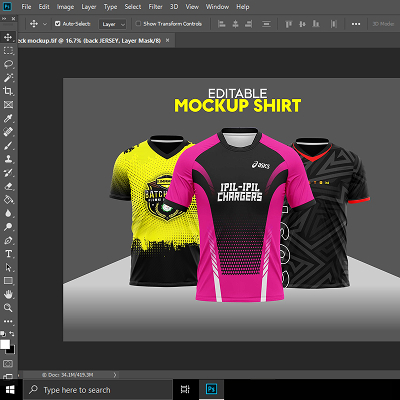This screenshot has width=400, height=400.
Task: Select the Pen tool
Action: click(8, 240)
